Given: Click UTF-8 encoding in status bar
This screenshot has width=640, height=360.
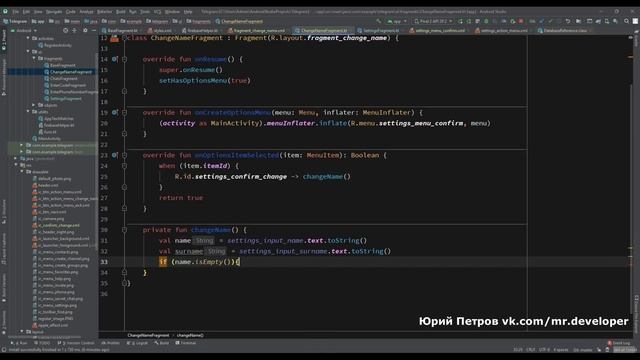Looking at the screenshot, I should 544,350.
